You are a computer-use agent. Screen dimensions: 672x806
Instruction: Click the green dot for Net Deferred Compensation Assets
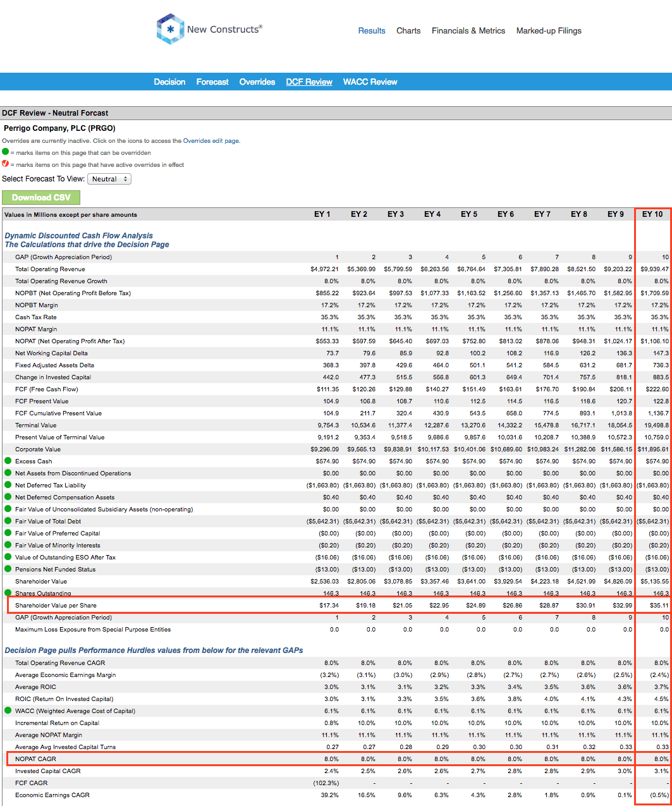click(8, 497)
